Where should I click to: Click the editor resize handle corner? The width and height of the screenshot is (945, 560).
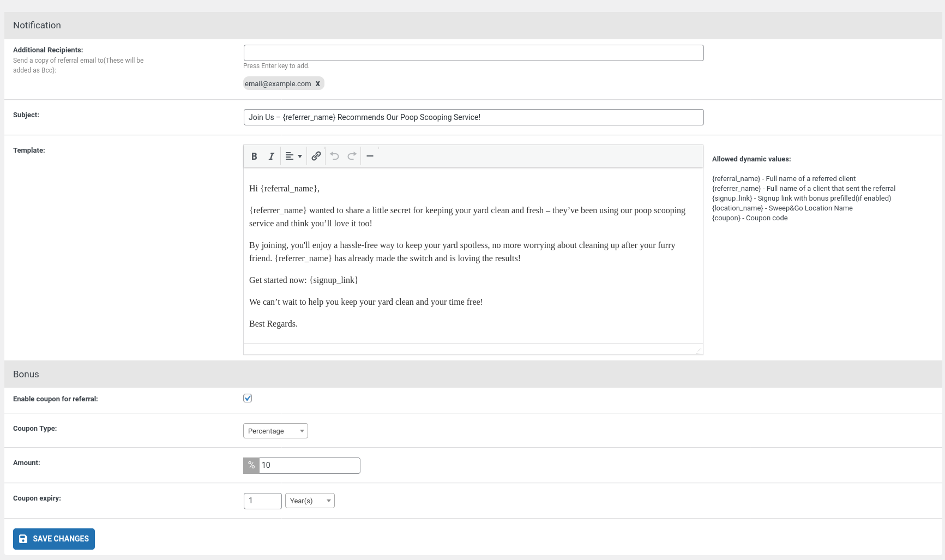pos(699,351)
